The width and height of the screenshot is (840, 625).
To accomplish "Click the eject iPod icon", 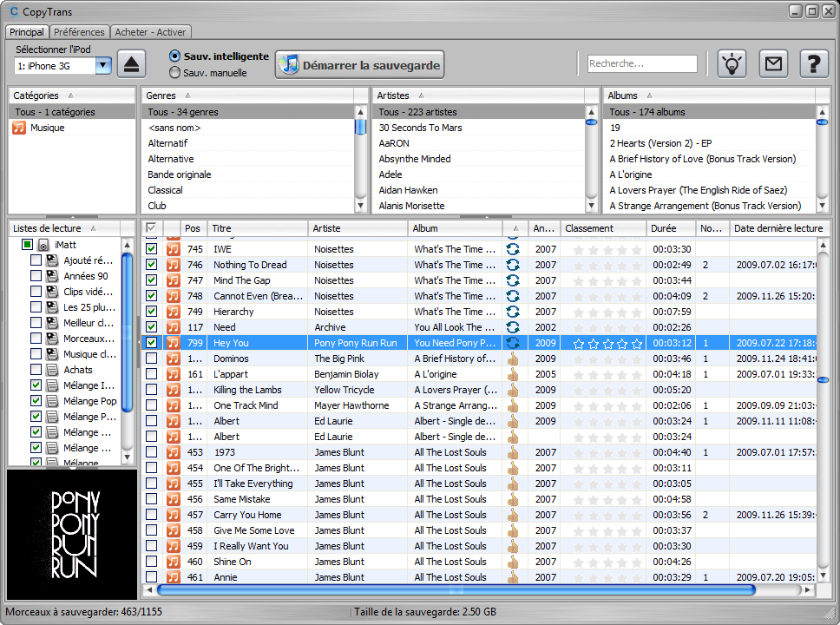I will (x=132, y=64).
